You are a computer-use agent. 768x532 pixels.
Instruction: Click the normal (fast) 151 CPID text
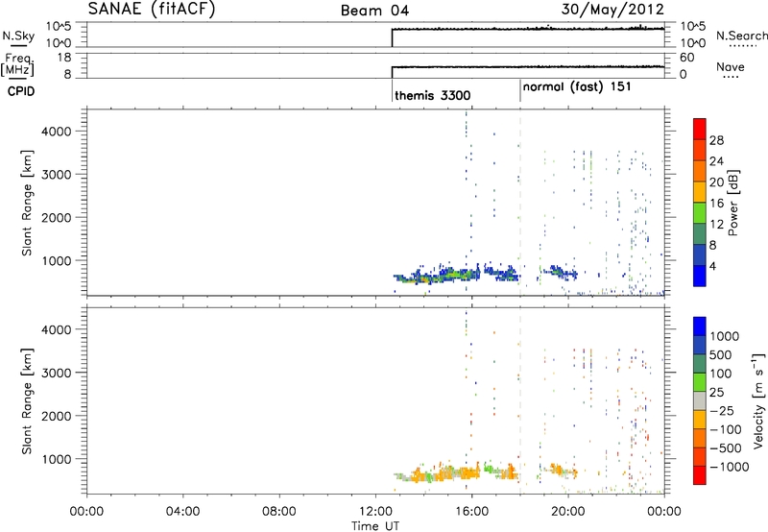pyautogui.click(x=577, y=87)
